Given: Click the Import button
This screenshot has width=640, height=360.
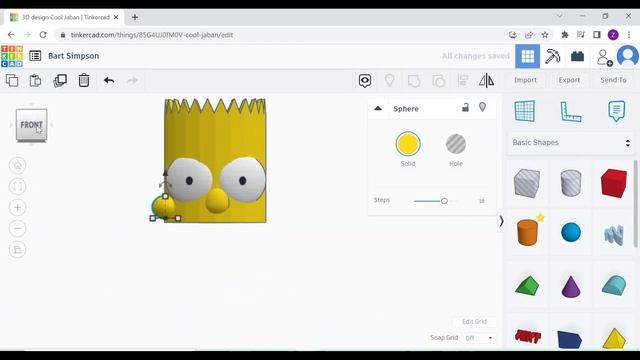Looking at the screenshot, I should pos(525,80).
